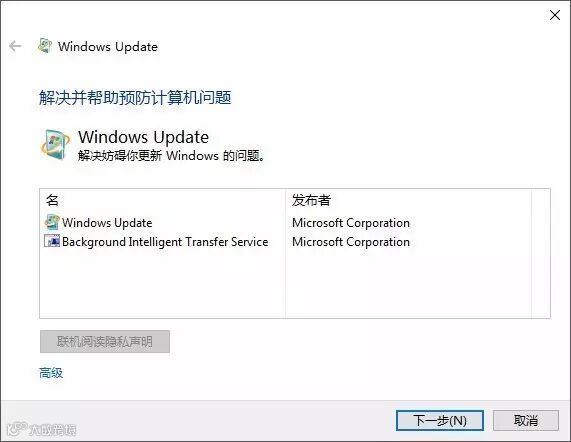This screenshot has width=571, height=442.
Task: Click second Microsoft Corporation publisher entry
Action: coord(351,242)
